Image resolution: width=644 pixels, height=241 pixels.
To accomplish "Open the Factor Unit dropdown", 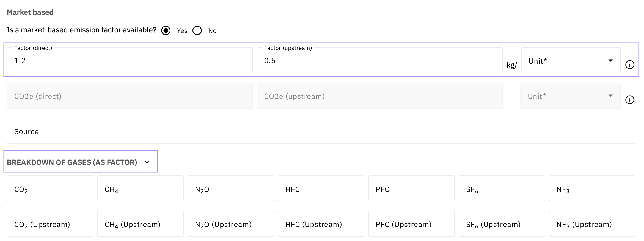I will click(571, 61).
